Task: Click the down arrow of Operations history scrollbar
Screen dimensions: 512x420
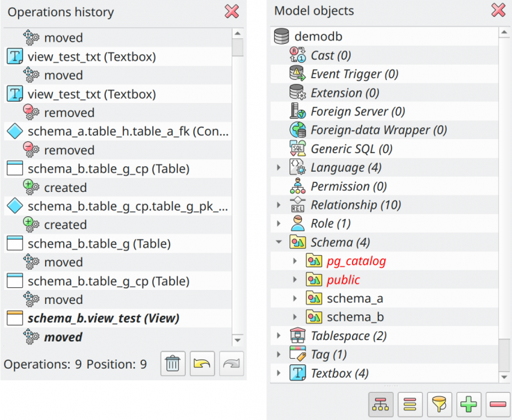Action: coord(238,340)
